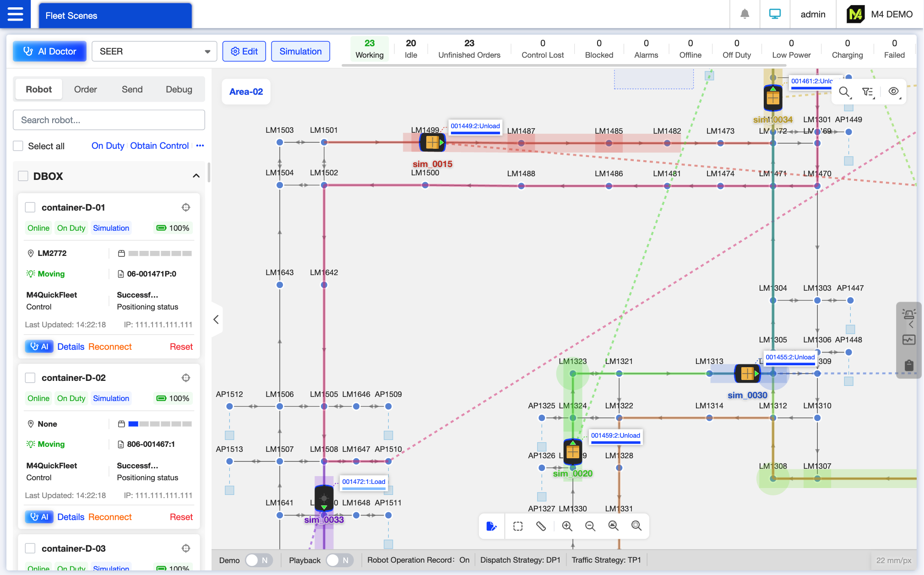Viewport: 924px width, 575px height.
Task: Toggle the map visibility eye icon
Action: coord(893,92)
